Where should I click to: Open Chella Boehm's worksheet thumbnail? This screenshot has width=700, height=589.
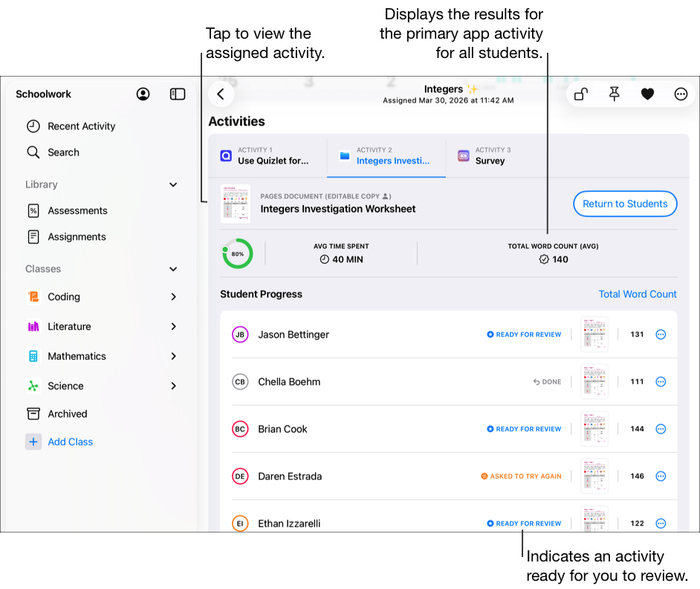594,382
